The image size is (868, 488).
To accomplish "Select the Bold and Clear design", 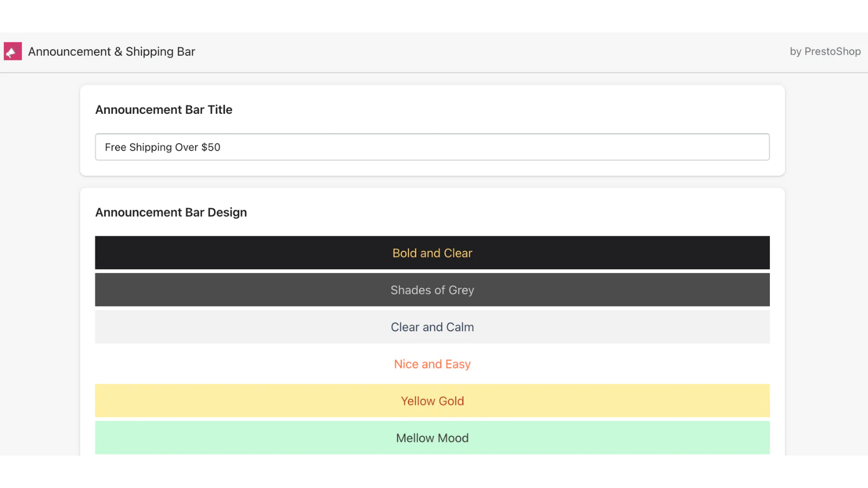I will point(432,253).
